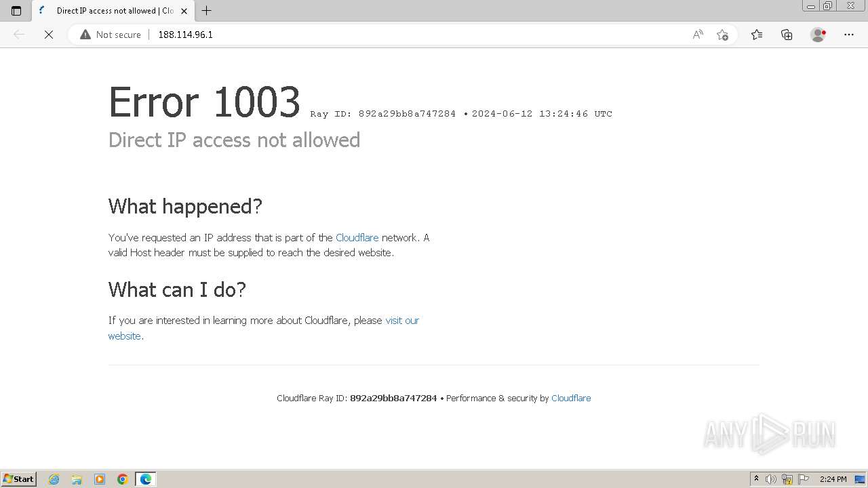Viewport: 868px width, 488px height.
Task: Select the Direct IP access not allowed tab
Action: pos(112,11)
